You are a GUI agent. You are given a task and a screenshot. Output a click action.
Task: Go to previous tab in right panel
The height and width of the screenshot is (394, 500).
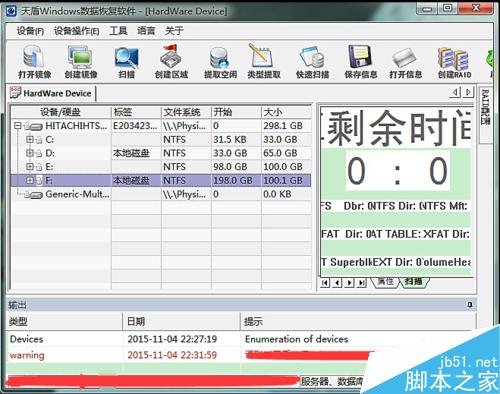337,283
